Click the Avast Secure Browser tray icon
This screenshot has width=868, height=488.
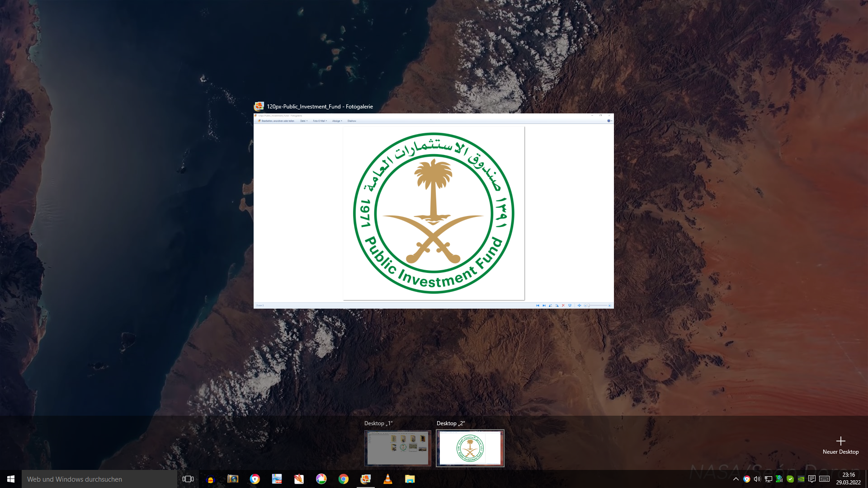coord(746,479)
